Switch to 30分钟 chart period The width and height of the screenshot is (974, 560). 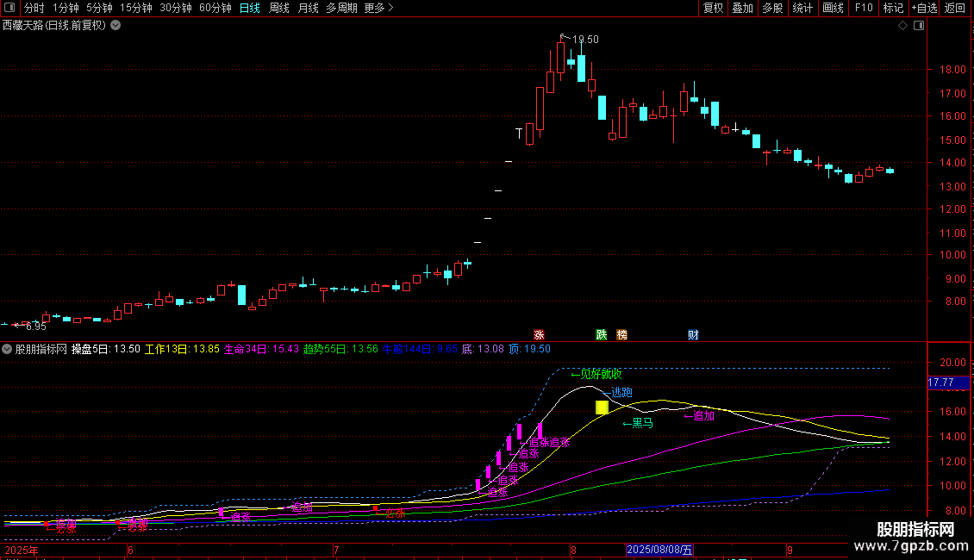click(176, 8)
